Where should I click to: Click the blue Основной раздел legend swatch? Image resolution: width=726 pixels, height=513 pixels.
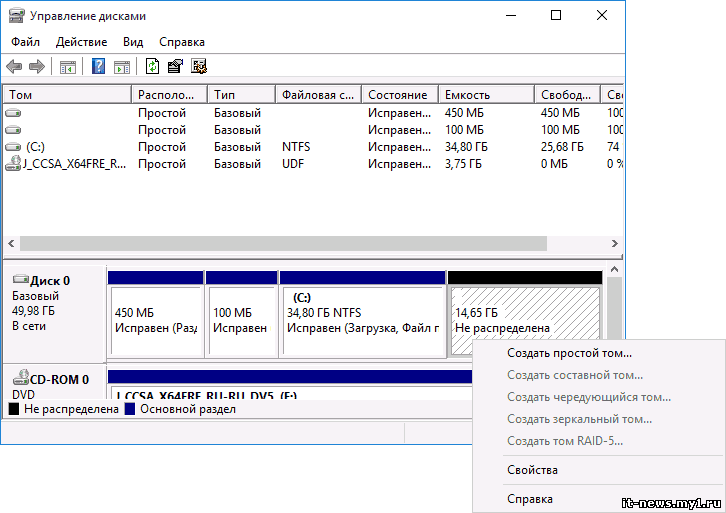click(130, 409)
